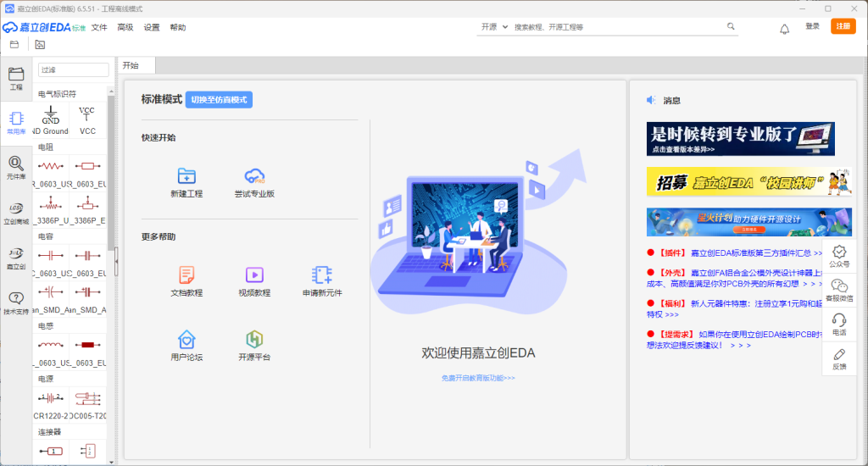Place the VCC power symbol
Viewport: 868px width, 466px height.
[x=87, y=120]
